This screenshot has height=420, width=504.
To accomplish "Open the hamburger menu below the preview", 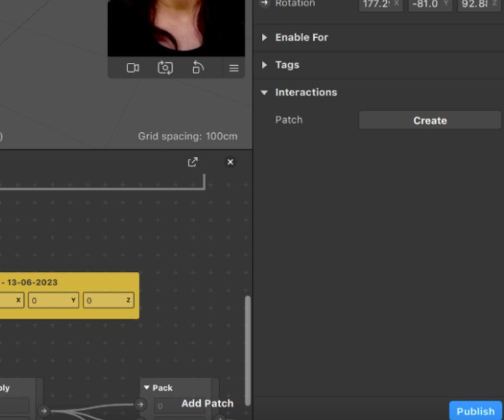I will 233,68.
